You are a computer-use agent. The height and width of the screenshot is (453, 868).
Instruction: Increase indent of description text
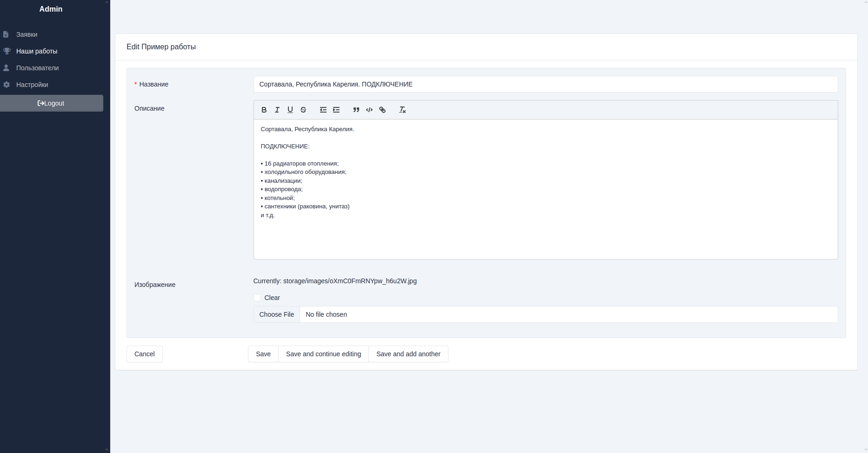tap(336, 110)
